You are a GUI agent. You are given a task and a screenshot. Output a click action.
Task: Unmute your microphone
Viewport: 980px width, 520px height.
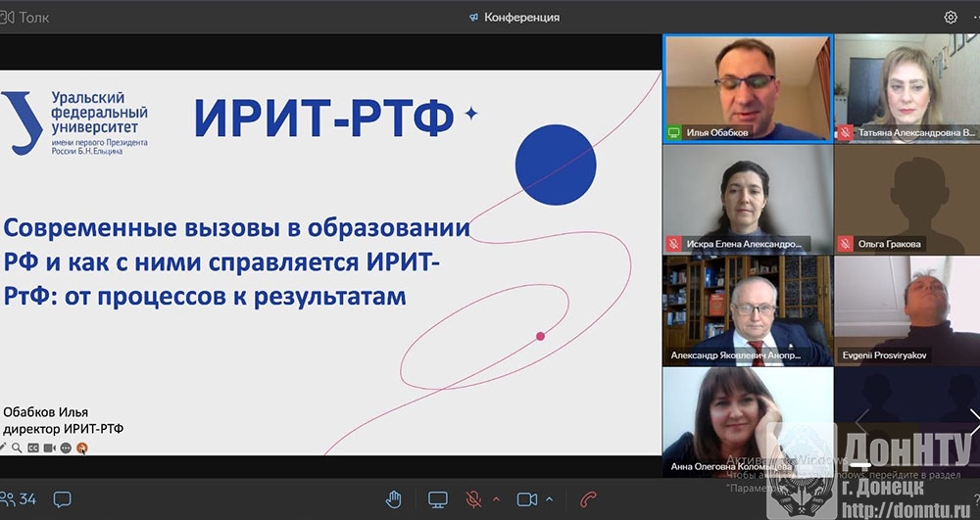coord(473,499)
